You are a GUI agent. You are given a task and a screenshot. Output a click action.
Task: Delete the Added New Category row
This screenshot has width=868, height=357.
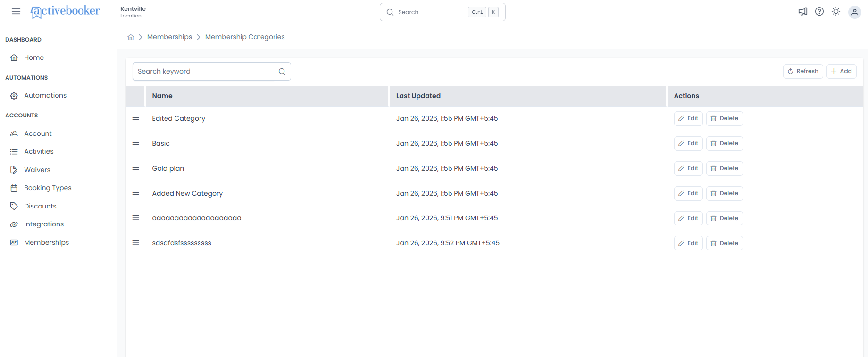[724, 193]
